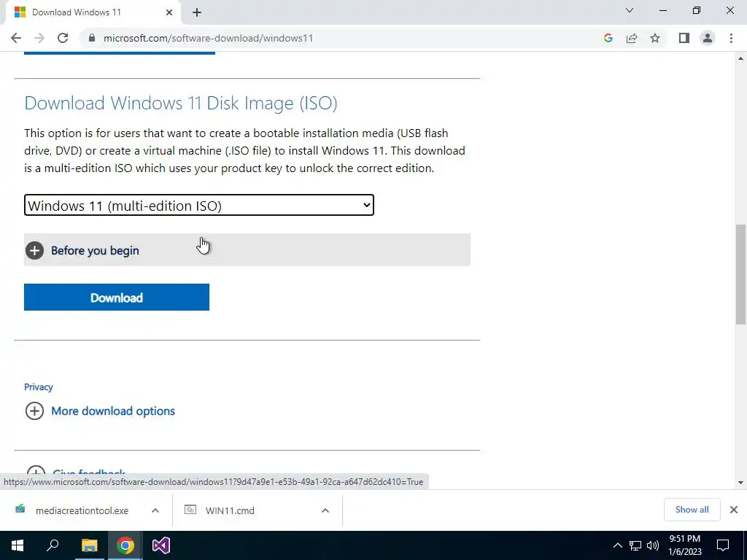Click the forward navigation arrow

[x=39, y=38]
